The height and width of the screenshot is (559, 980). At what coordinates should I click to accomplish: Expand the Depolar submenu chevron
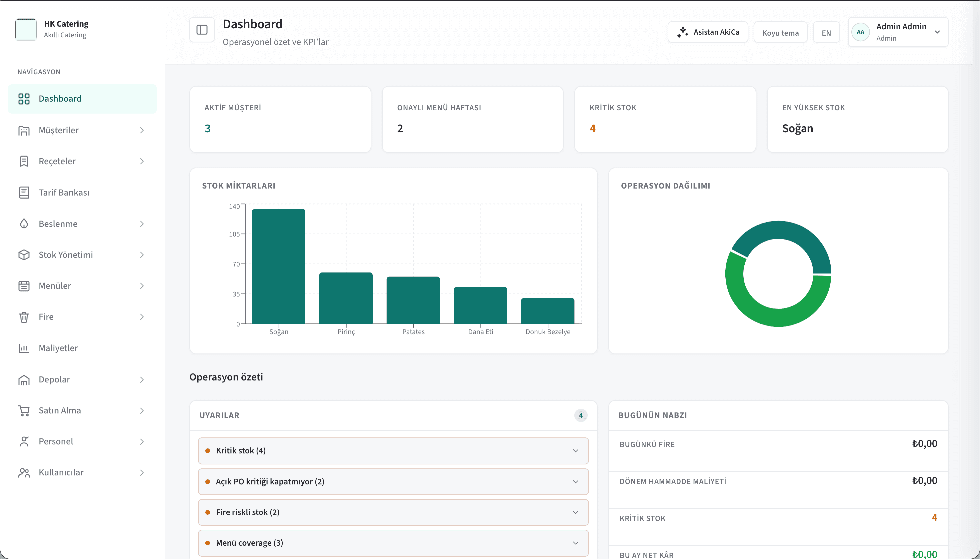click(142, 380)
